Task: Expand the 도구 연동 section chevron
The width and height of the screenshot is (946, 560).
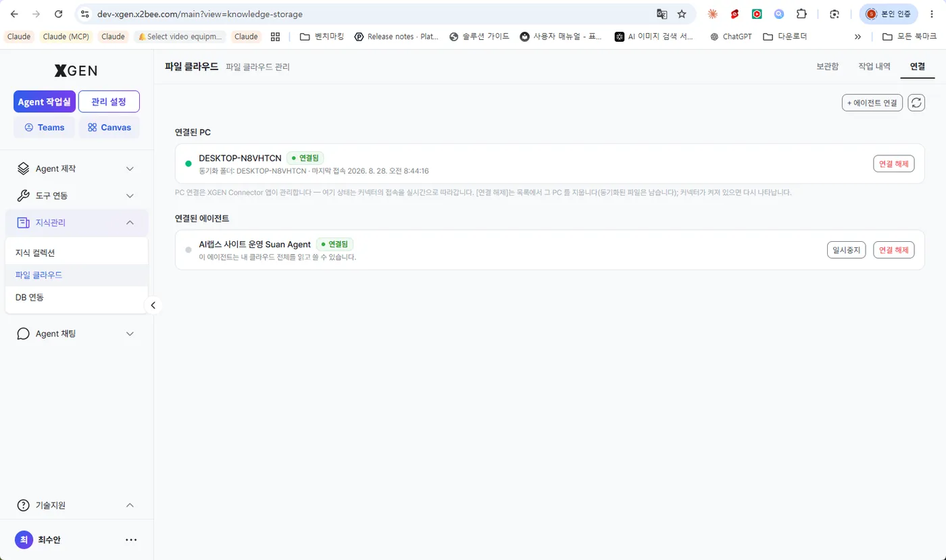Action: tap(130, 195)
